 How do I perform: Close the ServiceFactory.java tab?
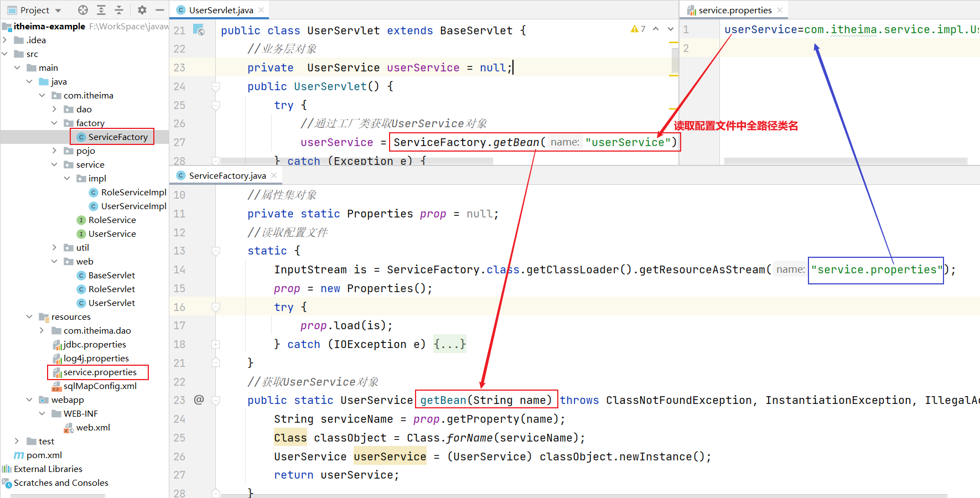click(274, 175)
